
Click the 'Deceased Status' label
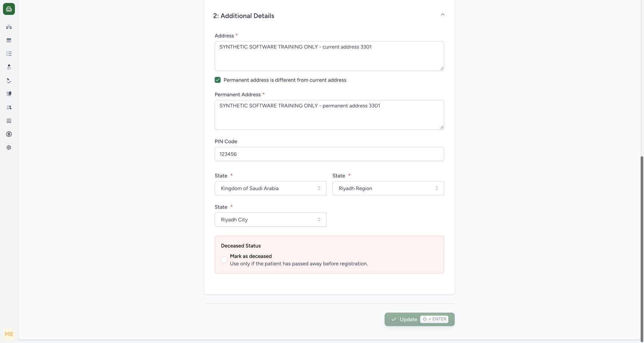pos(241,246)
